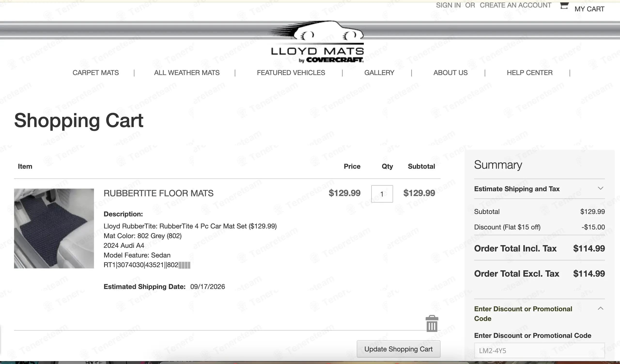Image resolution: width=620 pixels, height=364 pixels.
Task: Visit the Help Center
Action: [x=529, y=73]
